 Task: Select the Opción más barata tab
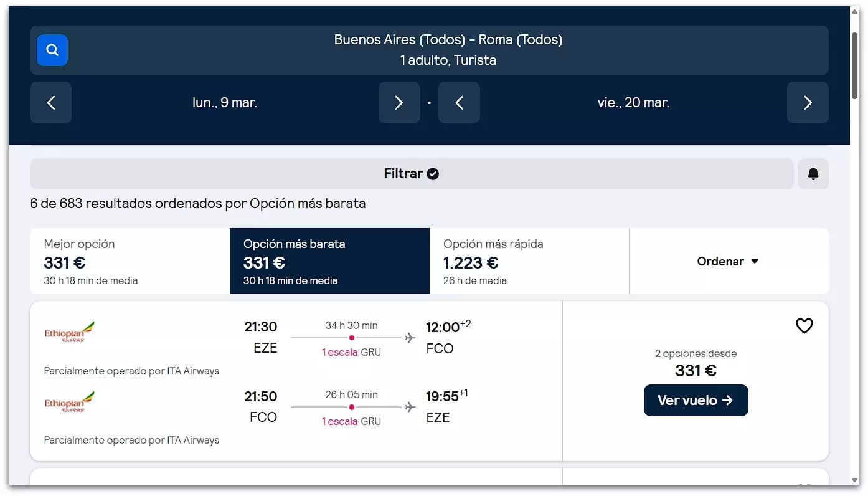(x=329, y=261)
